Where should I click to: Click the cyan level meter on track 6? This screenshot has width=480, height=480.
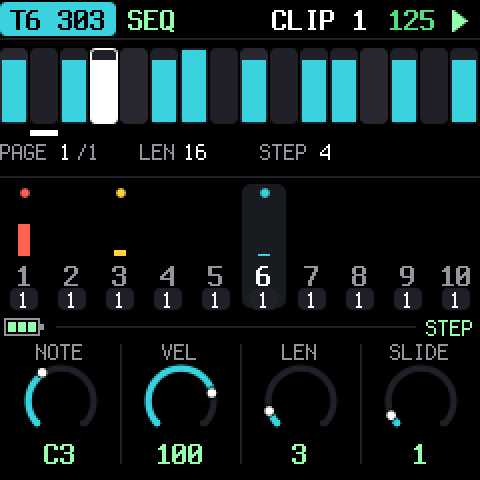[264, 255]
